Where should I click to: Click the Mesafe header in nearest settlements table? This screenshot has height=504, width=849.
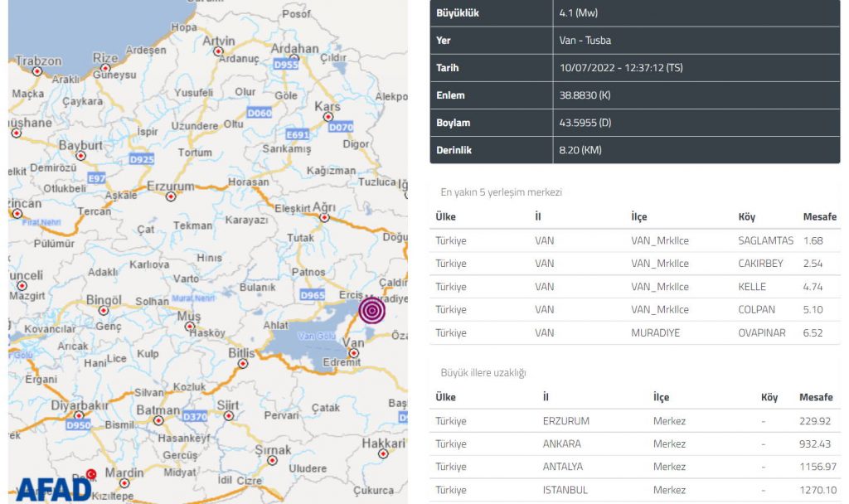click(819, 216)
